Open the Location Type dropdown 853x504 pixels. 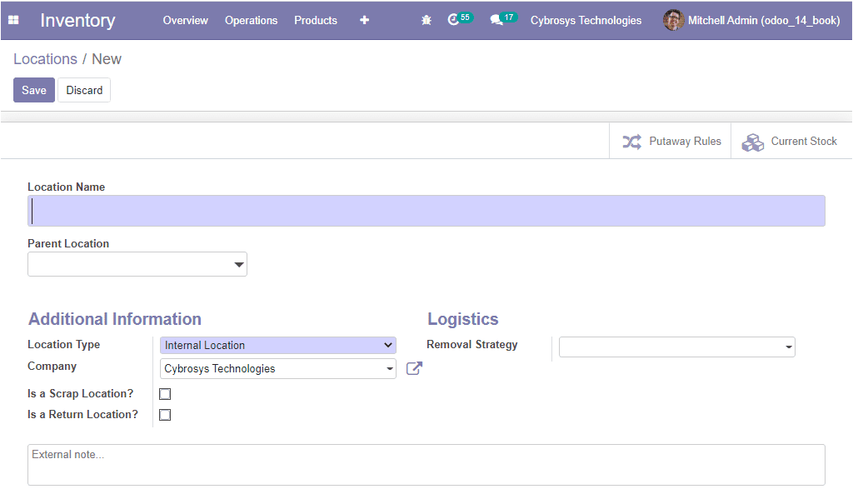278,345
